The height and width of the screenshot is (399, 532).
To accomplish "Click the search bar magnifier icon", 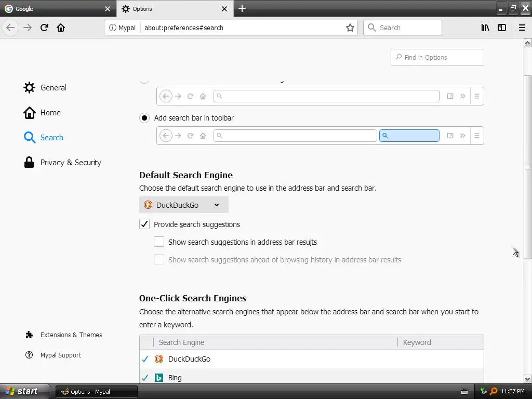I will 372,28.
